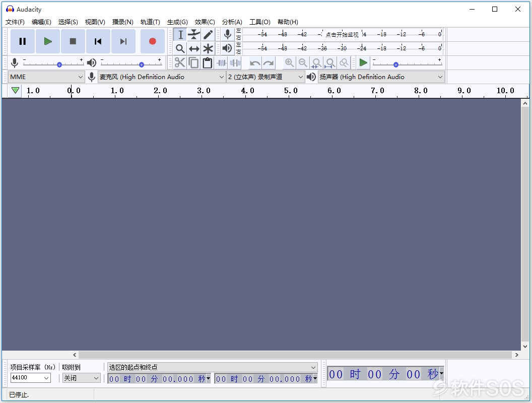The width and height of the screenshot is (532, 403).
Task: Select the Envelope tool
Action: pyautogui.click(x=194, y=35)
